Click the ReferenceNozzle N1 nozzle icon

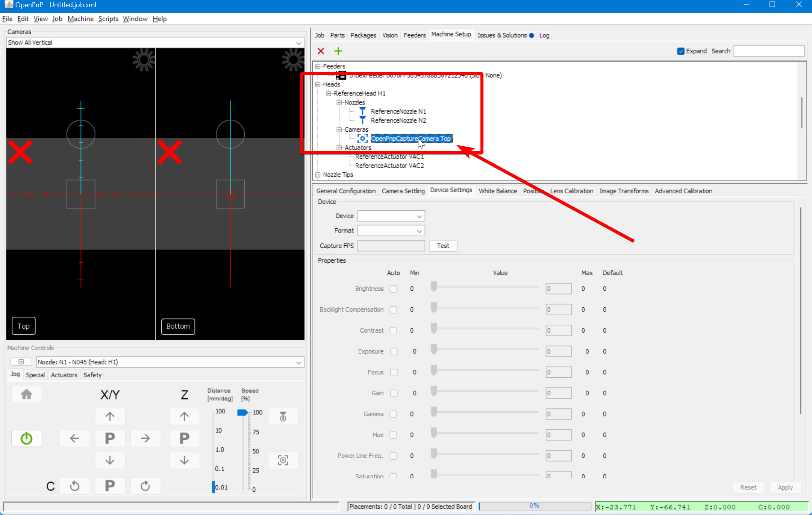[x=362, y=111]
